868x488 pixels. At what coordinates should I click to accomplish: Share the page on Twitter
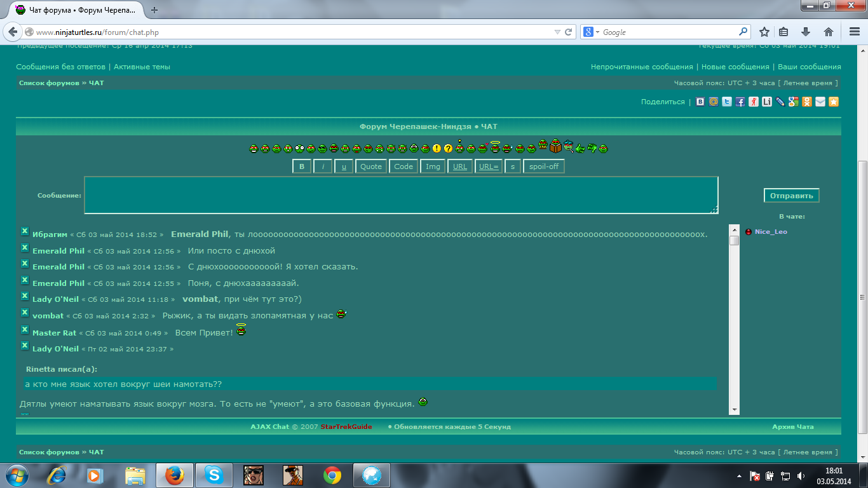[727, 102]
